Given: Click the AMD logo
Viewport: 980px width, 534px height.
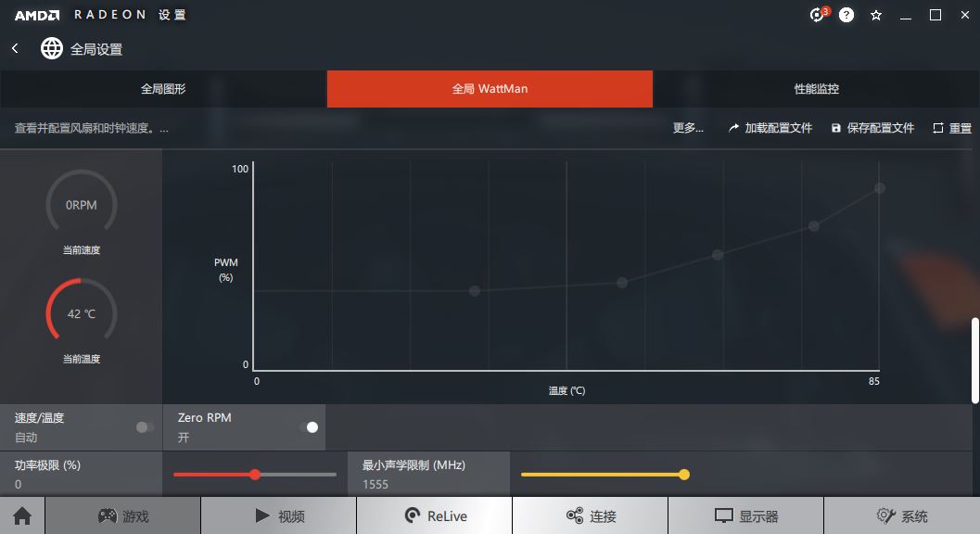Looking at the screenshot, I should [x=37, y=15].
